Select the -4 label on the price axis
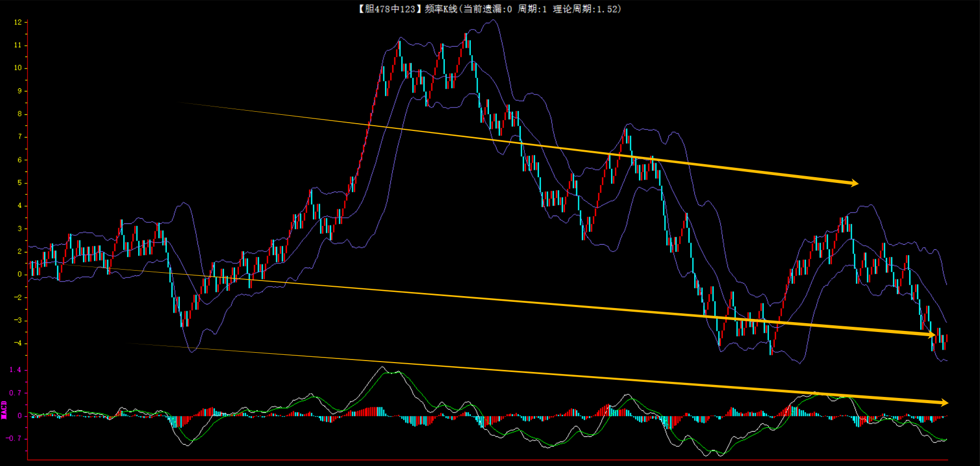 tap(18, 343)
